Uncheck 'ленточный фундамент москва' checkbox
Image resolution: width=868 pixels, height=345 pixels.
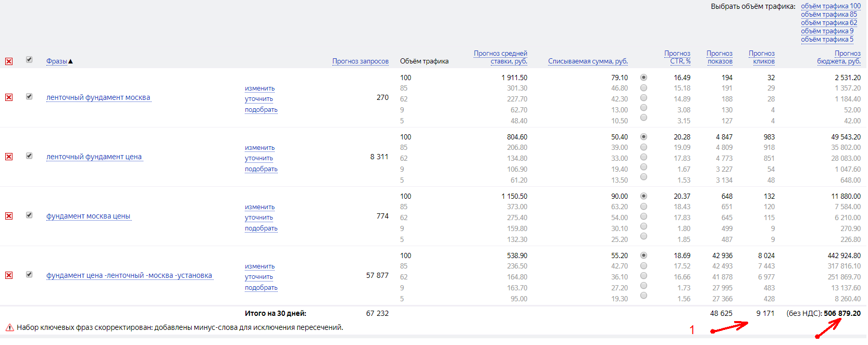(x=29, y=96)
